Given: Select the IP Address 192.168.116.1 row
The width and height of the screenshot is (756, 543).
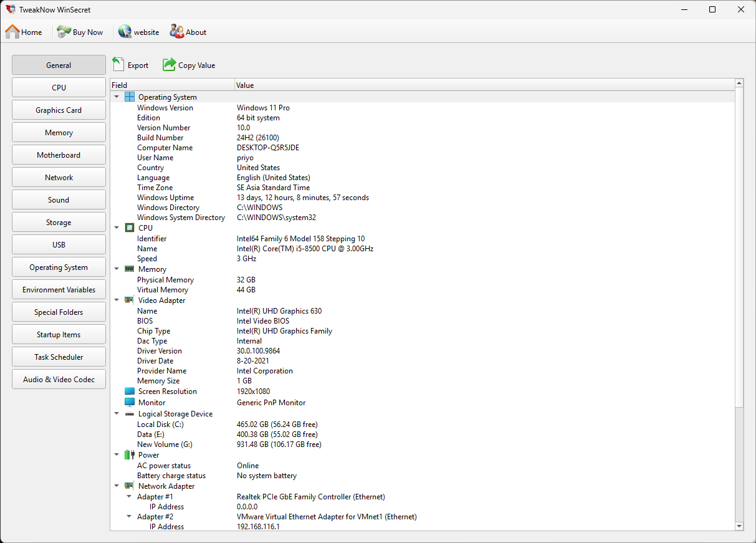Looking at the screenshot, I should 423,527.
